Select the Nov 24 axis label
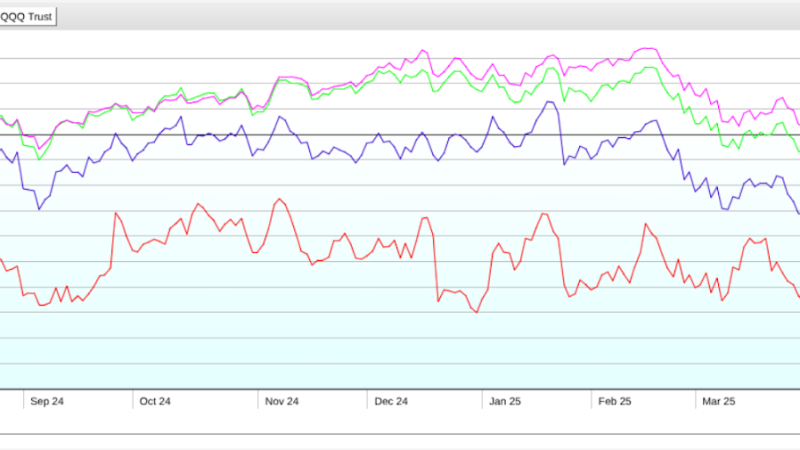Screen dimensions: 800x450 click(x=282, y=402)
